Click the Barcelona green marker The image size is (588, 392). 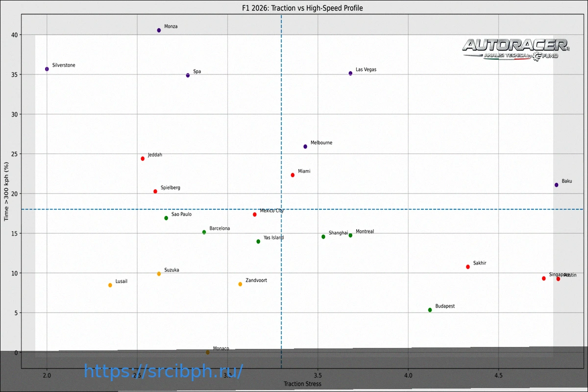(204, 232)
